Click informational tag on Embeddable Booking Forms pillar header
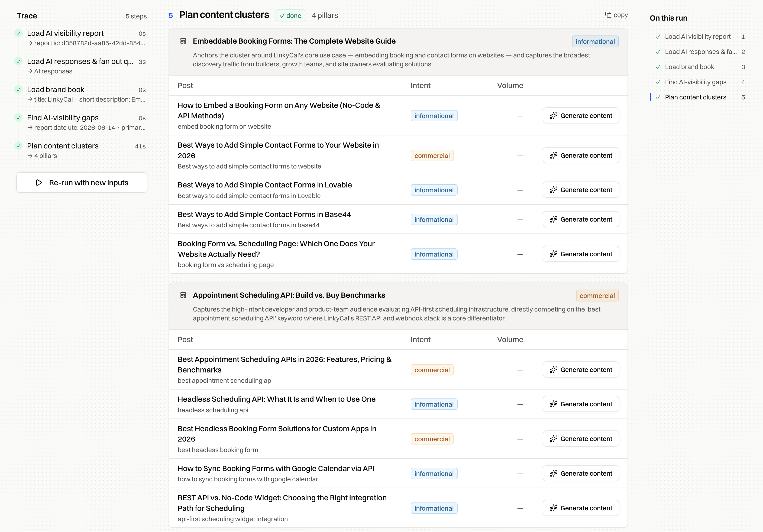The image size is (763, 532). (x=595, y=41)
